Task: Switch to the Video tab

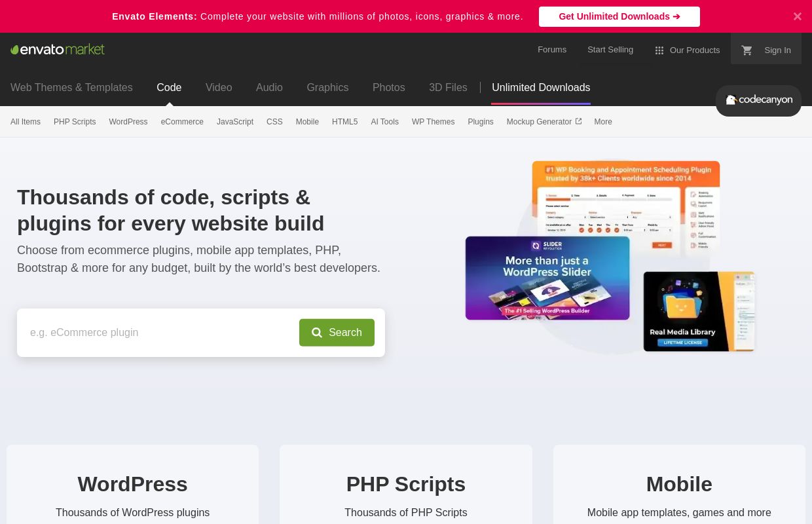Action: click(219, 87)
